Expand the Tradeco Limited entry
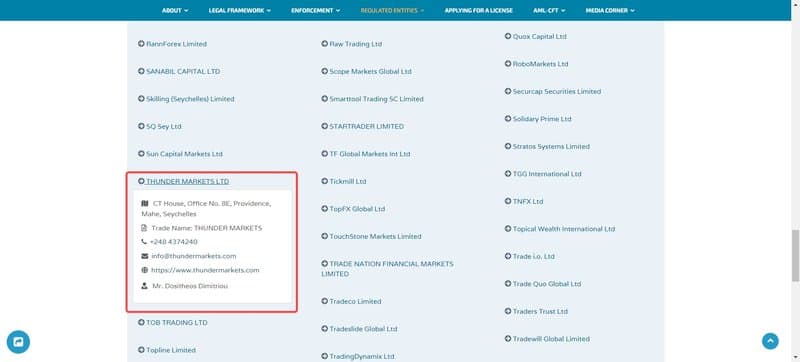The height and width of the screenshot is (362, 800). [x=351, y=301]
